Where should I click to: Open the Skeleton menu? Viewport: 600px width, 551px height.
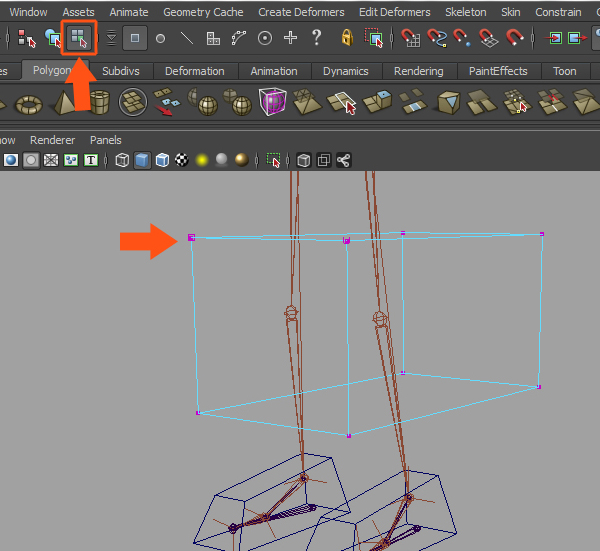coord(466,12)
